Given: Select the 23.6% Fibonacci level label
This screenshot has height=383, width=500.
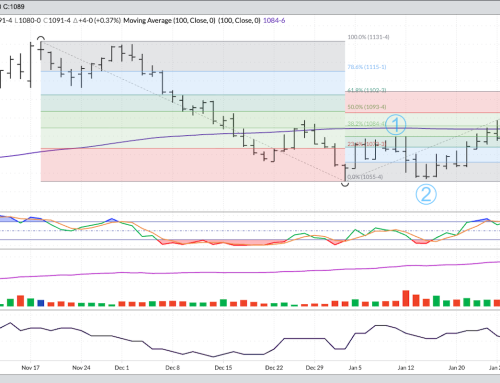Looking at the screenshot, I should pos(367,144).
